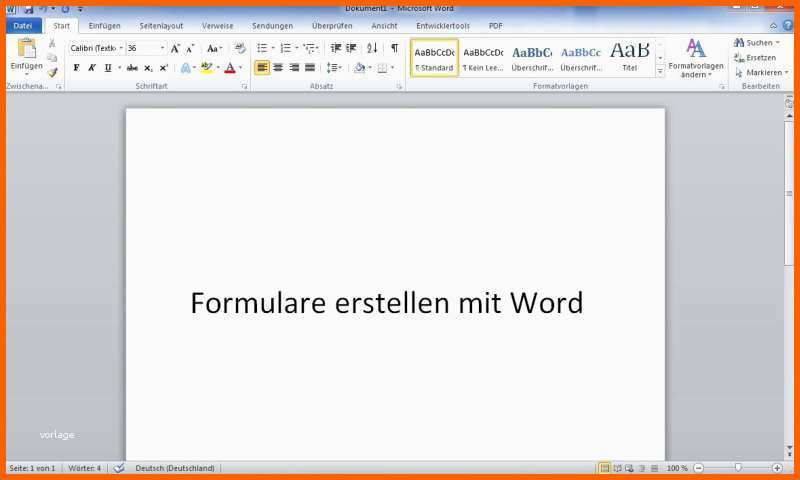Screen dimensions: 800x480
Task: Align the paragraph text right
Action: (294, 67)
